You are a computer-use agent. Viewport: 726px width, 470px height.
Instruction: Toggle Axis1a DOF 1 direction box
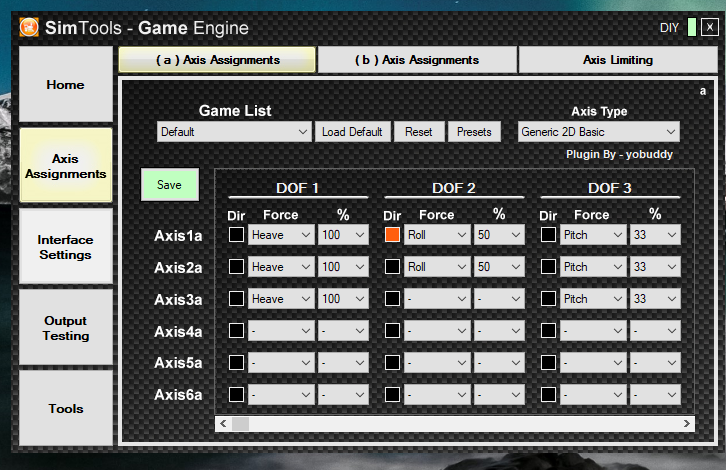(236, 235)
